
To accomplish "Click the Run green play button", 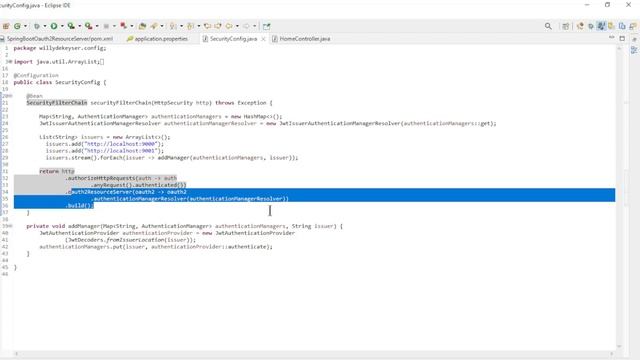I will [x=54, y=26].
